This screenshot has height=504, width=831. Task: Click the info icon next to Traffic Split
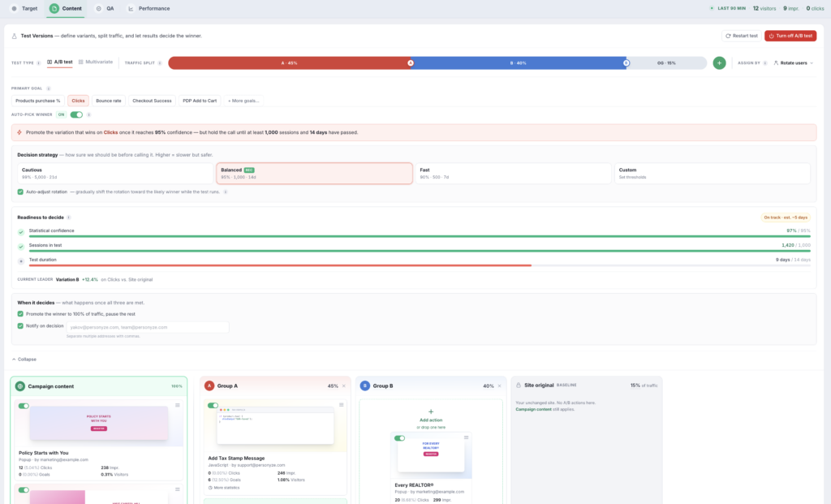(x=160, y=63)
